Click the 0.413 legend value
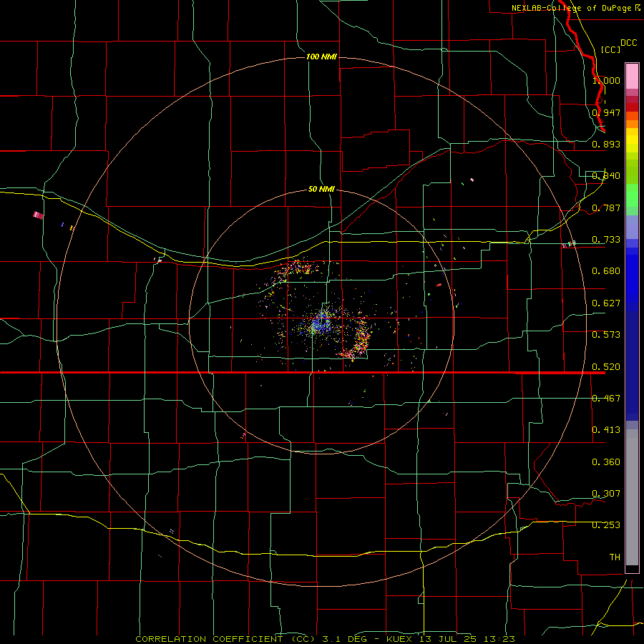This screenshot has width=644, height=644. (x=606, y=430)
